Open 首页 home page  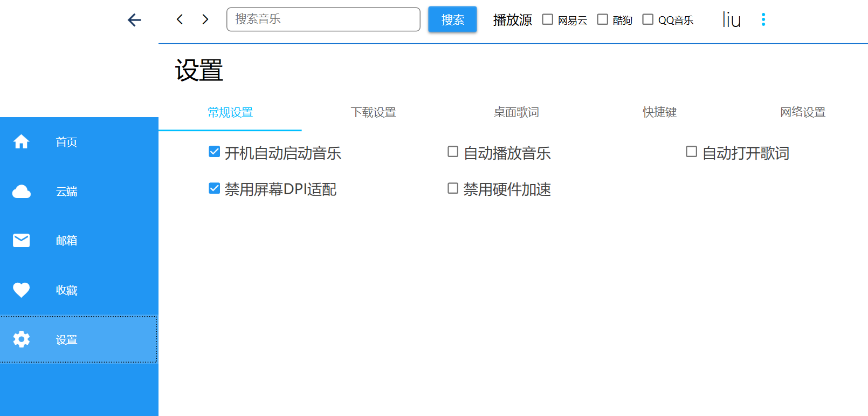79,142
